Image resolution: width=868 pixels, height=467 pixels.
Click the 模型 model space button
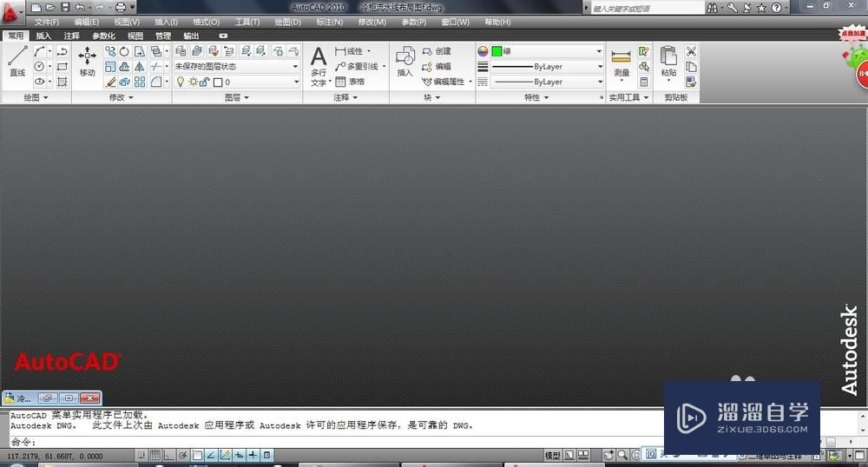coord(552,455)
